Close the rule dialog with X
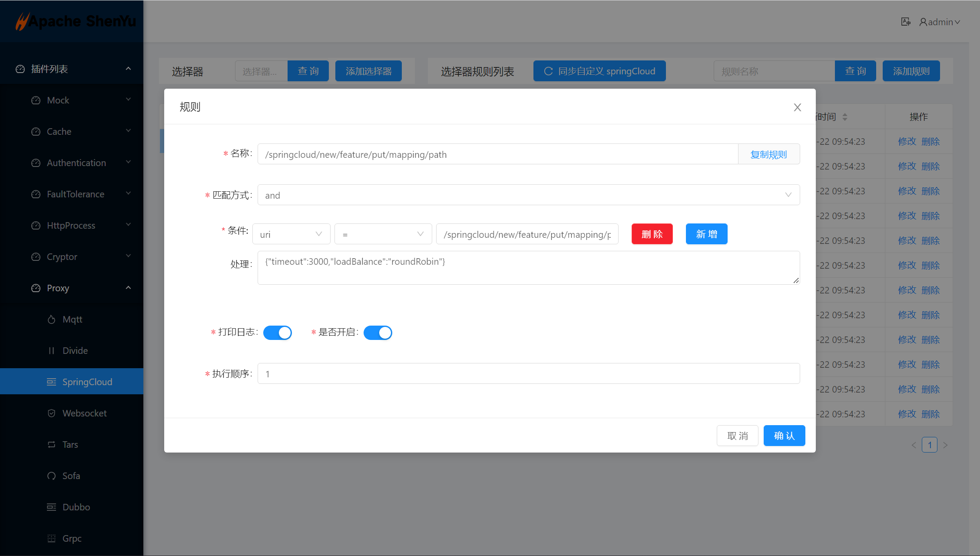This screenshot has width=980, height=556. [797, 107]
